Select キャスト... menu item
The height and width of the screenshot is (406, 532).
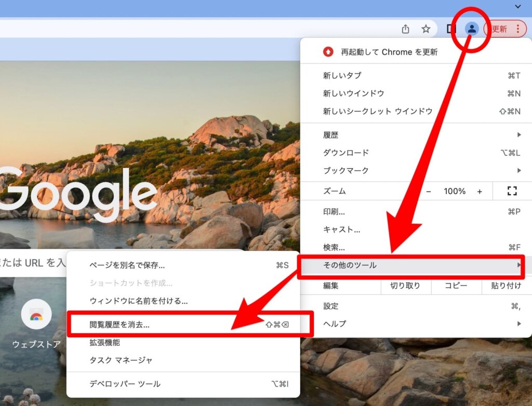click(416, 229)
